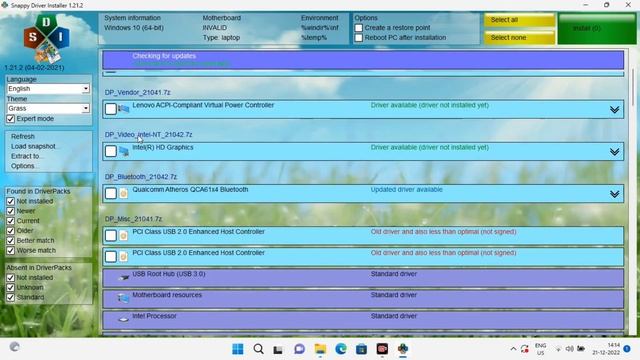Click the Qualcomm Atheros Bluetooth device icon

point(124,193)
